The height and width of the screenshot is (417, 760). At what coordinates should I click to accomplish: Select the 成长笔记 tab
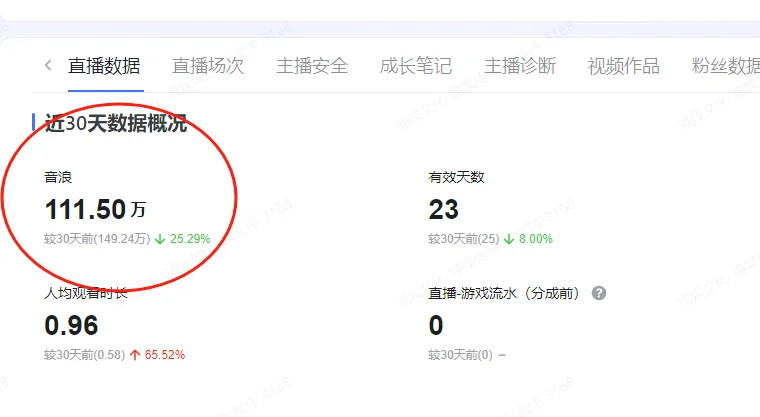coord(416,66)
